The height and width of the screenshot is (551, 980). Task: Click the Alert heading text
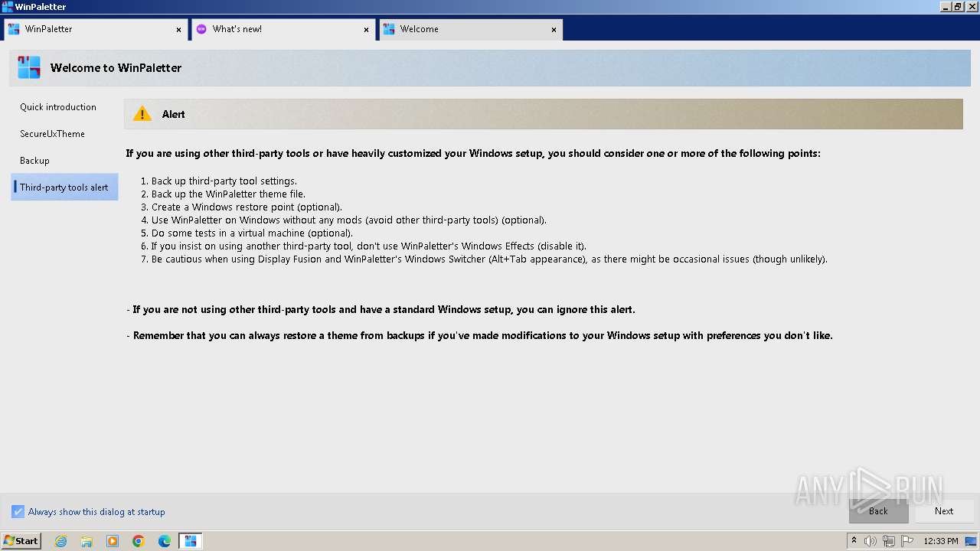point(173,114)
